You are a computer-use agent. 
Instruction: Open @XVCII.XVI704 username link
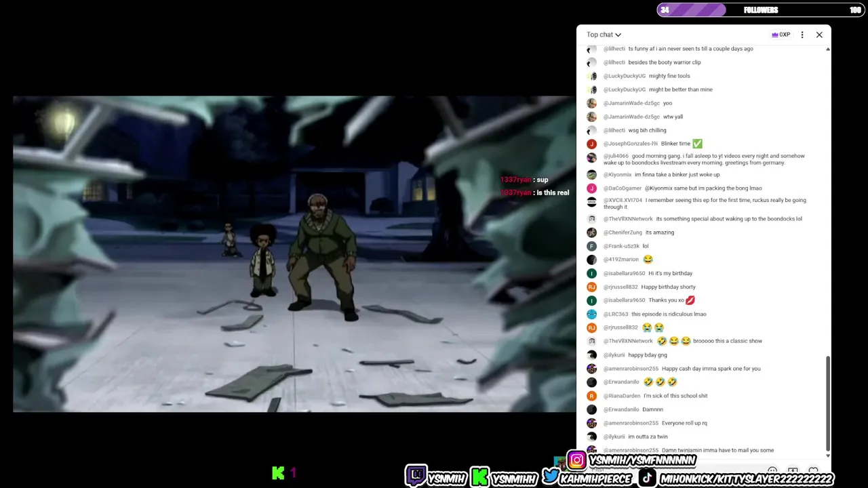[623, 201]
